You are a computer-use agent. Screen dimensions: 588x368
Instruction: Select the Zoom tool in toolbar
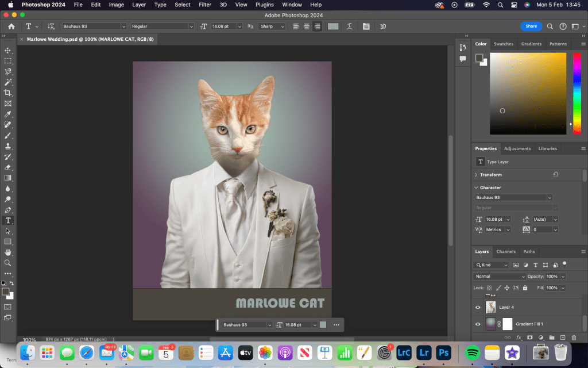click(x=8, y=263)
